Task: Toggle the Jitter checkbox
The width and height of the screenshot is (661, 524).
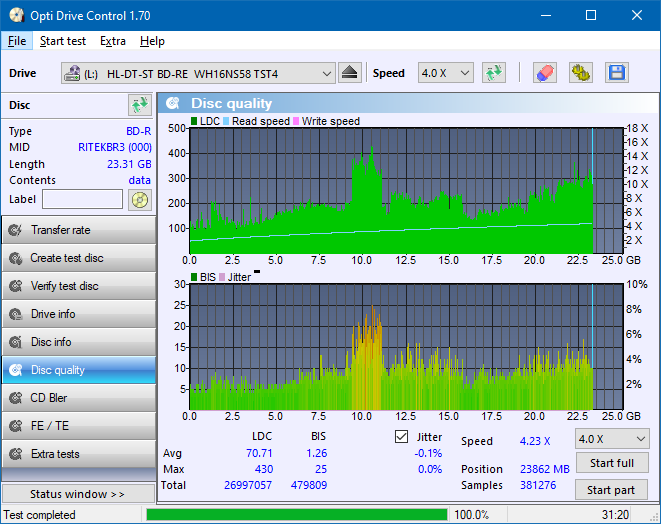Action: [401, 437]
